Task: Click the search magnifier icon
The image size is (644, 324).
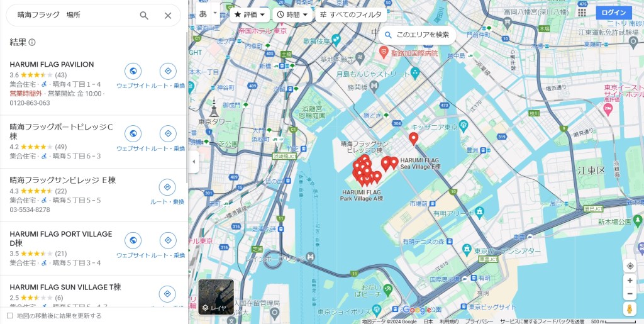Action: (x=144, y=15)
